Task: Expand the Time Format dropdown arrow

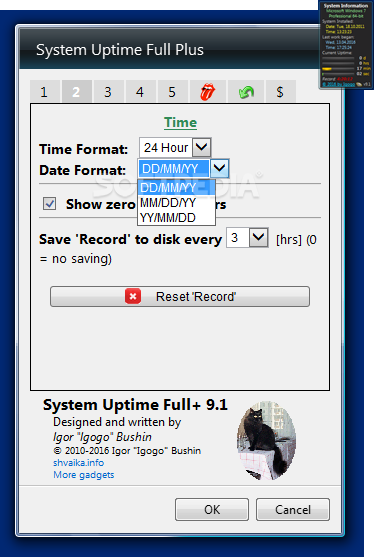Action: coord(201,147)
